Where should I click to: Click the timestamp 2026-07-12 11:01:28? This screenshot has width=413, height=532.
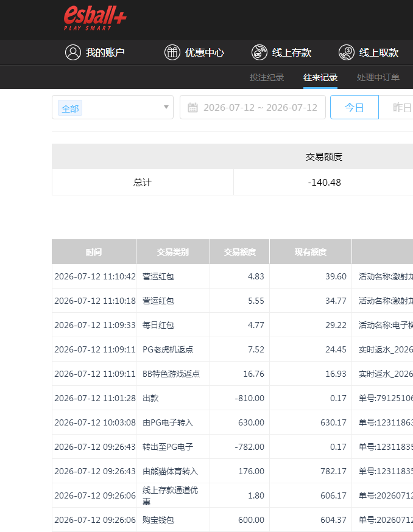(x=95, y=398)
